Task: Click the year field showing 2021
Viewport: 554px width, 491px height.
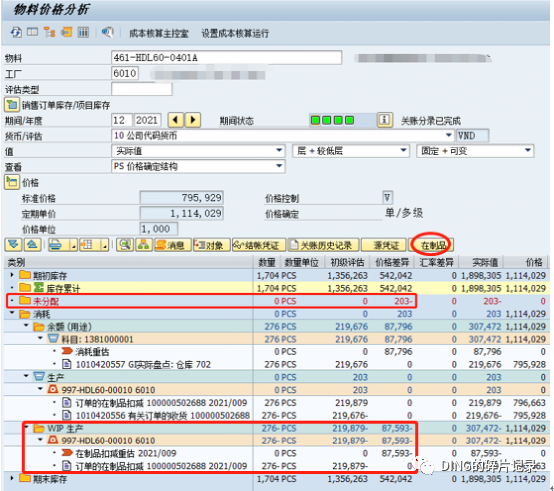Action: 147,120
